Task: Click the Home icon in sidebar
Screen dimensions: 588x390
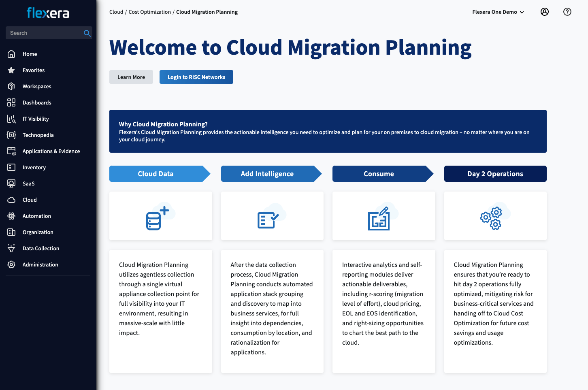Action: (11, 54)
